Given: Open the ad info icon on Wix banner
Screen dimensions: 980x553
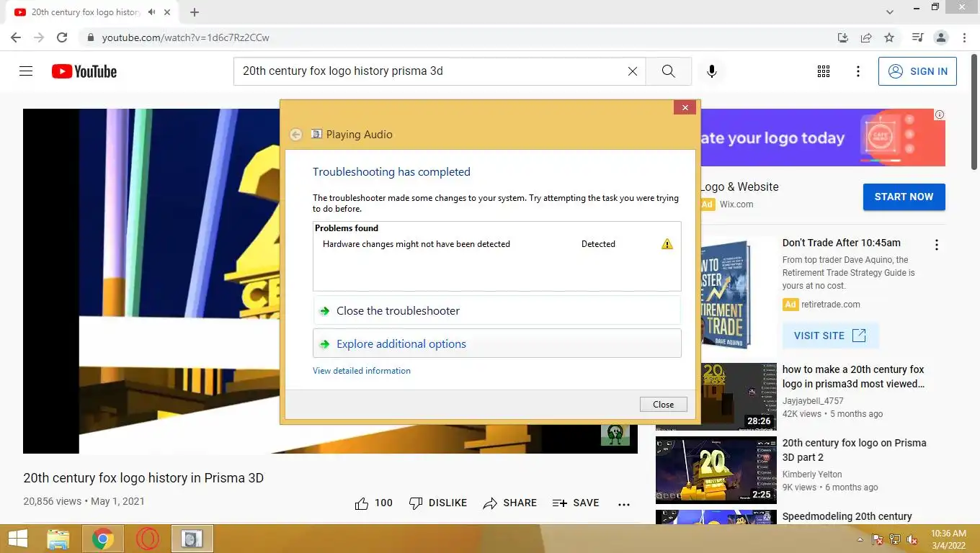Looking at the screenshot, I should click(x=940, y=114).
